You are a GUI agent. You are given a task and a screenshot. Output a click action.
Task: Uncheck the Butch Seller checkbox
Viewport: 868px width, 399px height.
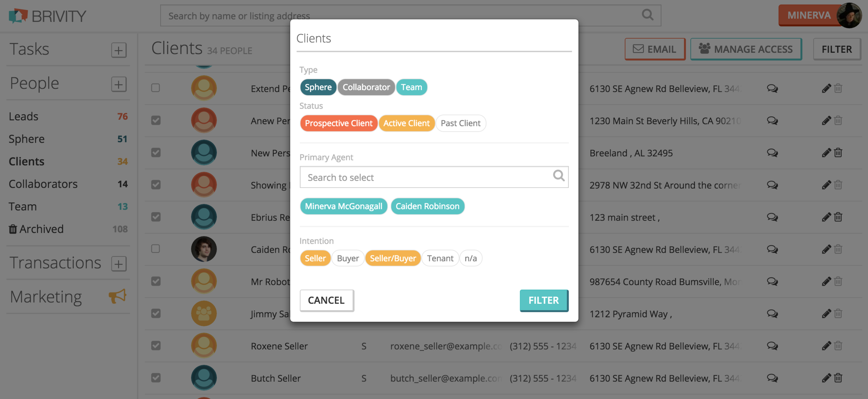pyautogui.click(x=156, y=377)
